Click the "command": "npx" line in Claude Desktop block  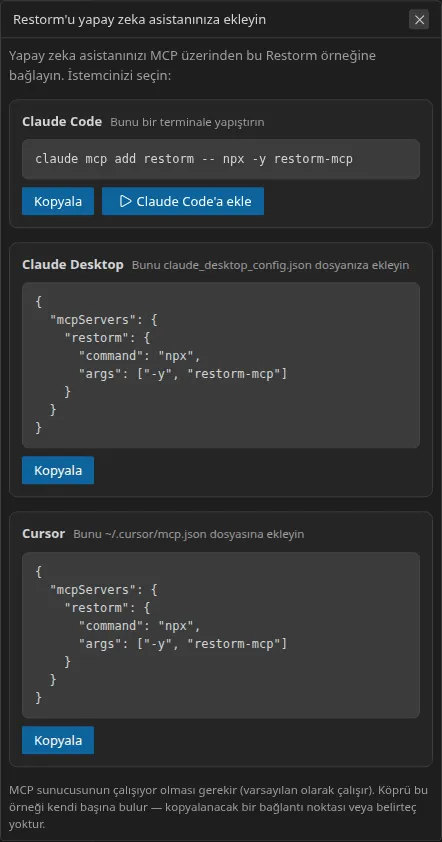pyautogui.click(x=140, y=355)
